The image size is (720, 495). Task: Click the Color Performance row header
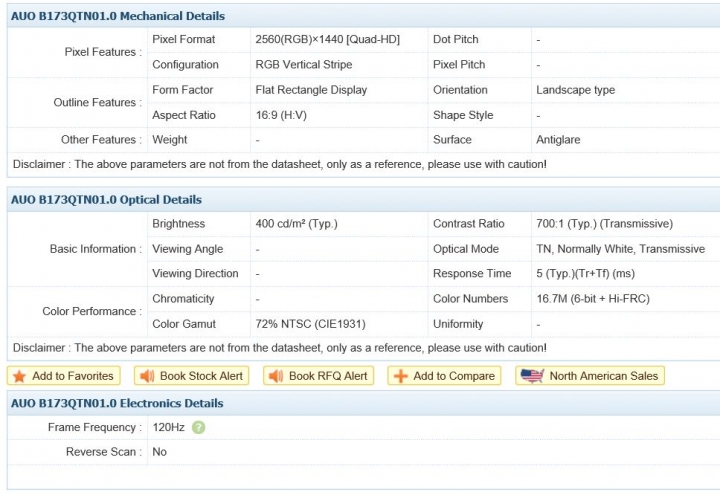point(92,311)
